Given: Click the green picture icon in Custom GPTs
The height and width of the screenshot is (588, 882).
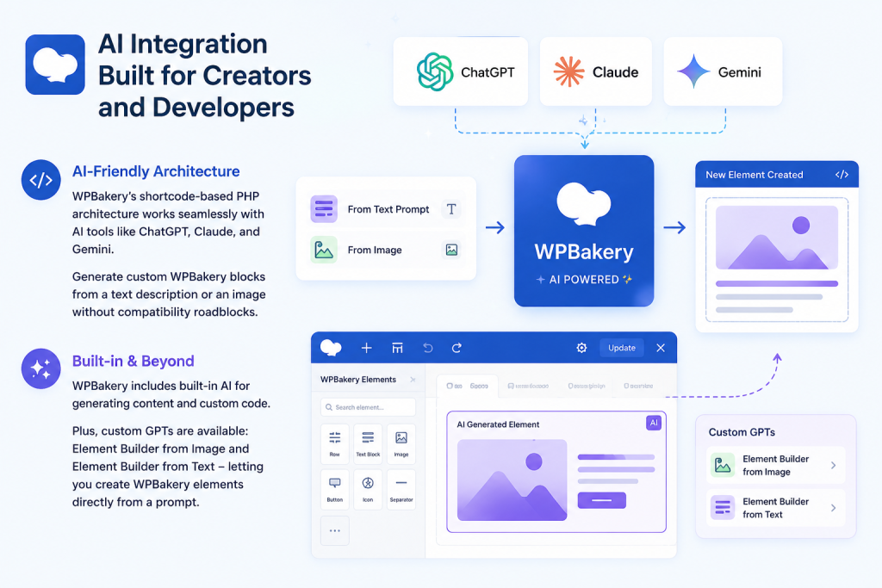Looking at the screenshot, I should (723, 465).
